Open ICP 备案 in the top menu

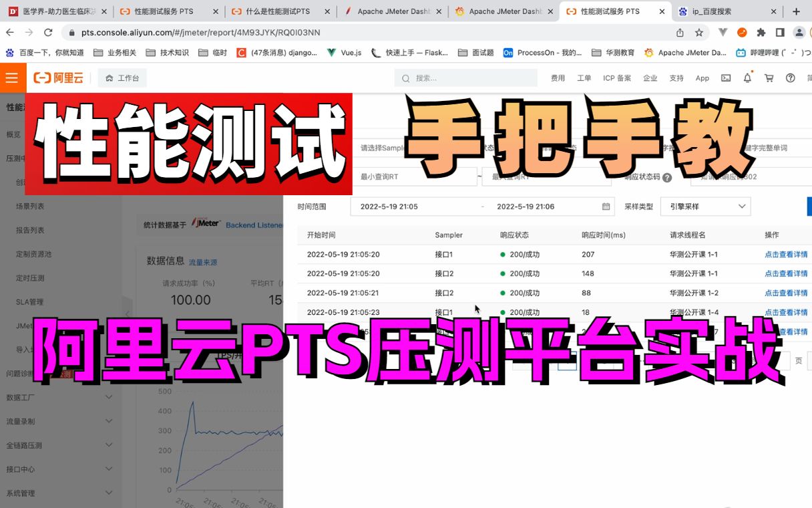point(617,78)
